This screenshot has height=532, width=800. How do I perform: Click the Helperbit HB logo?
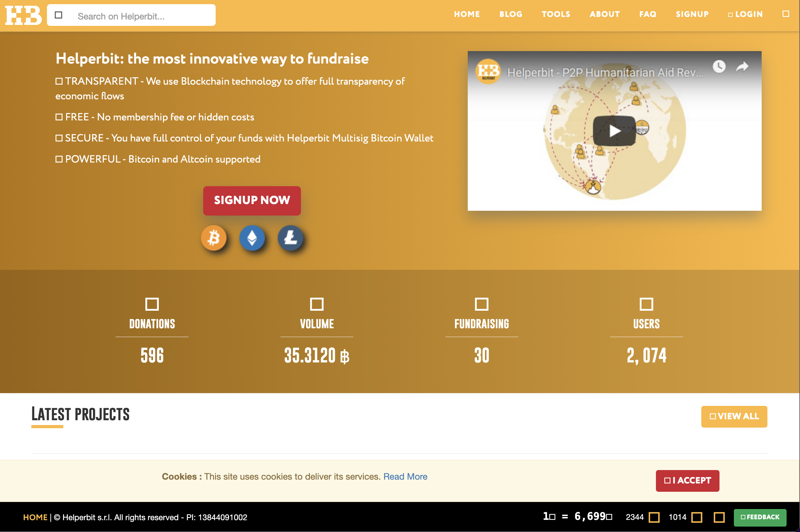[23, 15]
